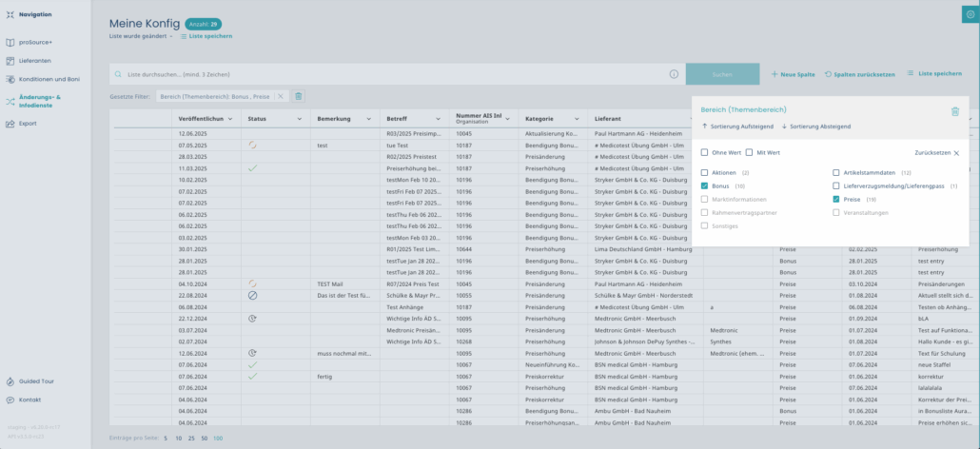
Task: Open the Guided Tour
Action: pyautogui.click(x=36, y=381)
